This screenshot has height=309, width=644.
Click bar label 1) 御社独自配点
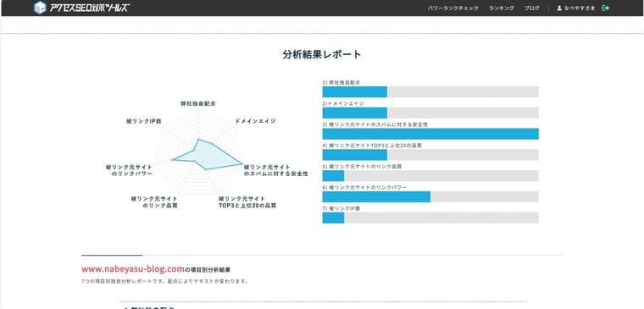(x=341, y=82)
